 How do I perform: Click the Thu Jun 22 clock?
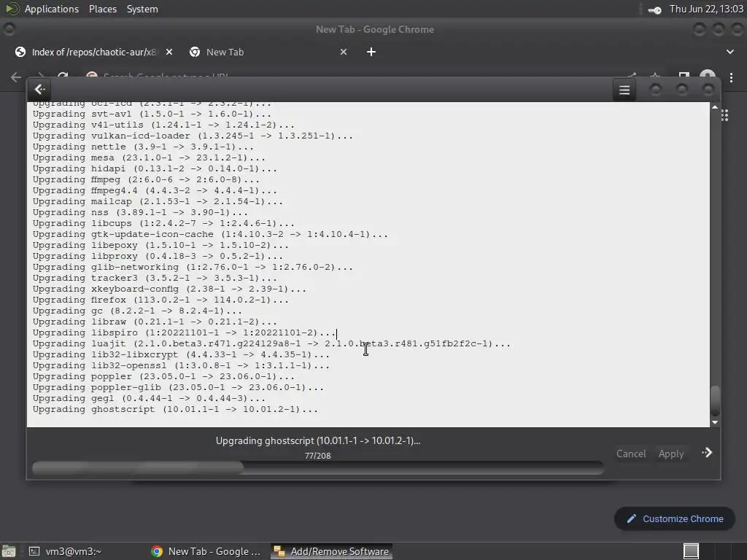click(706, 9)
